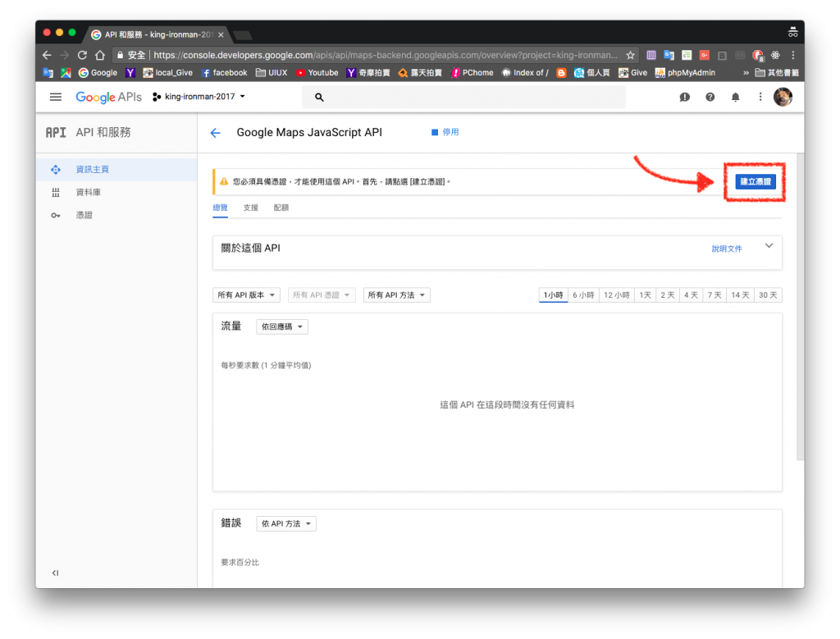Click the 資訊主頁 dashboard icon
The image size is (840, 639).
[56, 169]
